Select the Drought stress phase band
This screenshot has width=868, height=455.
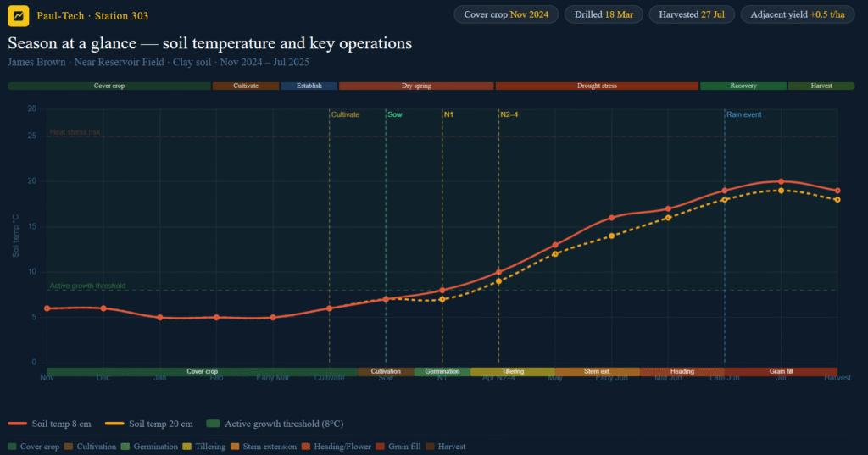click(597, 86)
